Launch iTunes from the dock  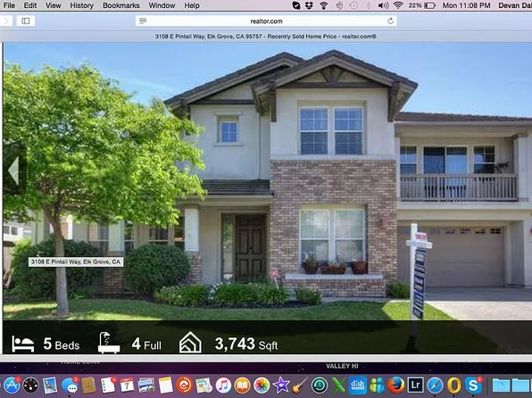click(x=223, y=386)
